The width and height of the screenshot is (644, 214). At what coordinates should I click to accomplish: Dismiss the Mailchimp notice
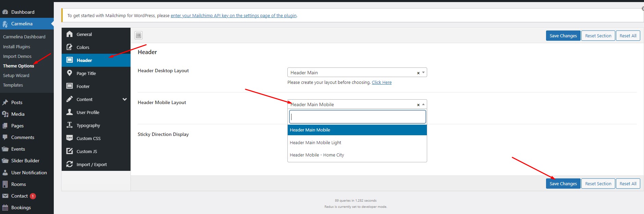click(642, 9)
